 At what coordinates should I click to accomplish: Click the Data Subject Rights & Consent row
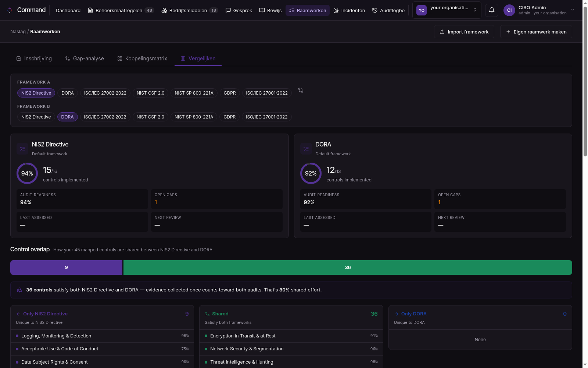(x=102, y=362)
